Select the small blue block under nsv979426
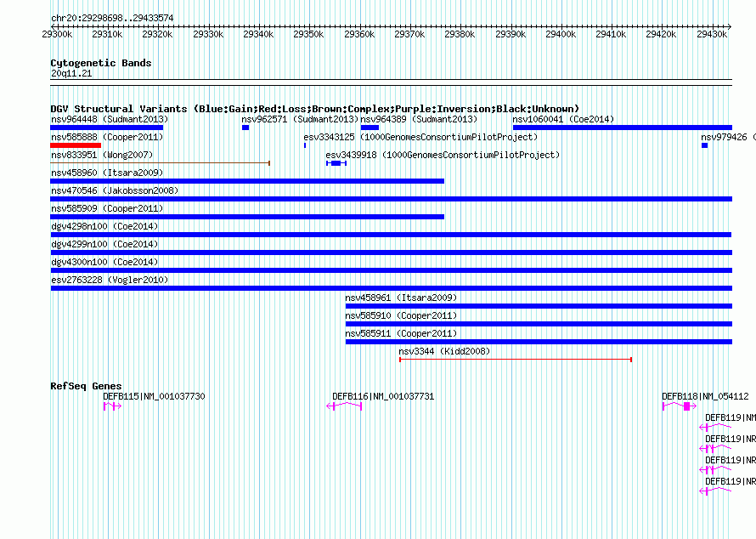The height and width of the screenshot is (539, 756). tap(704, 145)
